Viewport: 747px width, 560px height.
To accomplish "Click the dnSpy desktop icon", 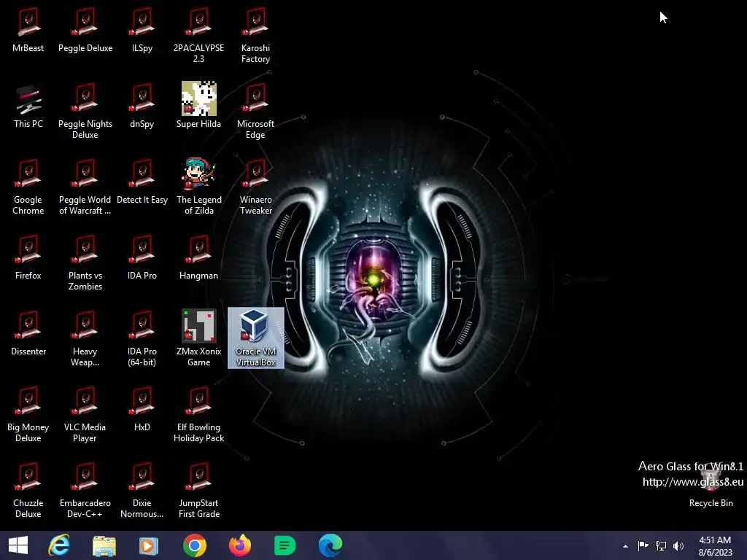I will 142,106.
